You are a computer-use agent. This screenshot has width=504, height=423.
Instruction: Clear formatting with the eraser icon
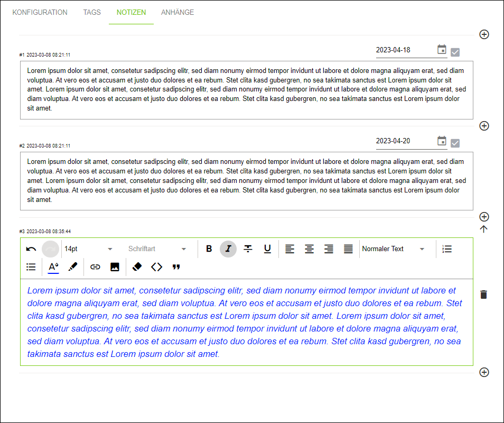[137, 266]
